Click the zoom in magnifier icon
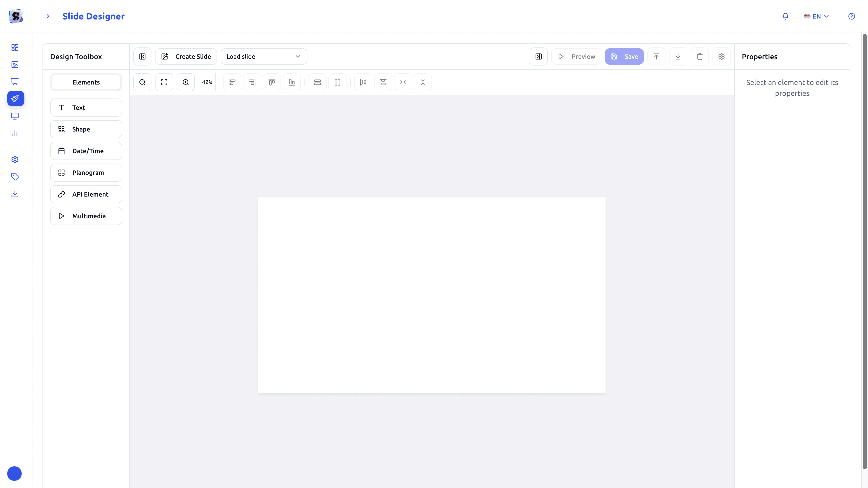The height and width of the screenshot is (488, 868). click(186, 82)
